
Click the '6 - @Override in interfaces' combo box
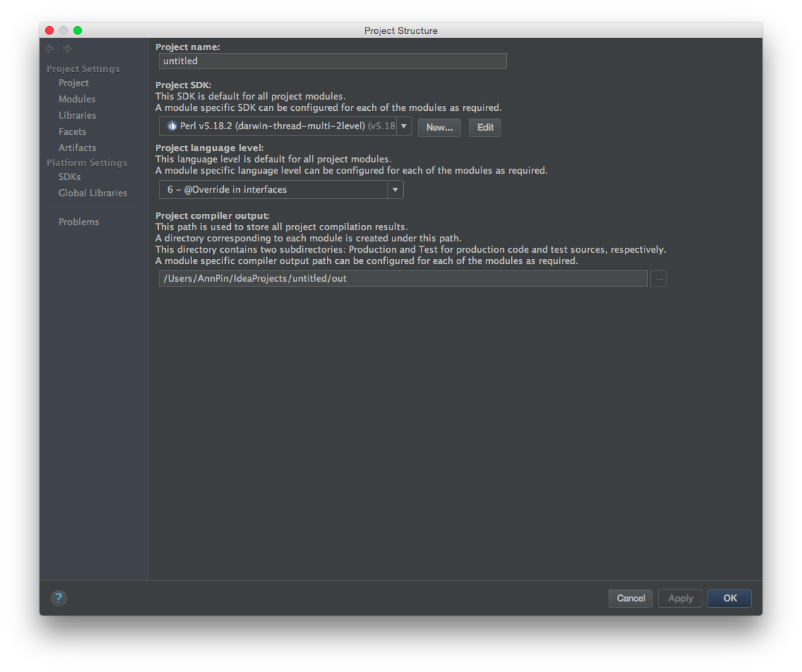274,190
